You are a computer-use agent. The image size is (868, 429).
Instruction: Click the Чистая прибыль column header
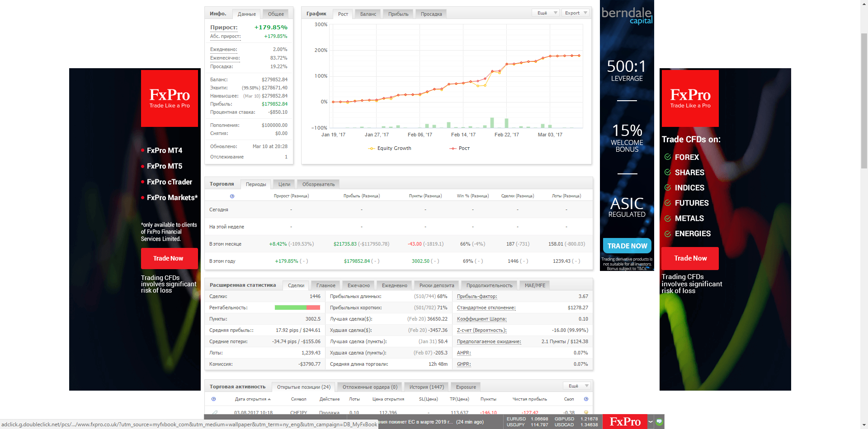pyautogui.click(x=530, y=399)
